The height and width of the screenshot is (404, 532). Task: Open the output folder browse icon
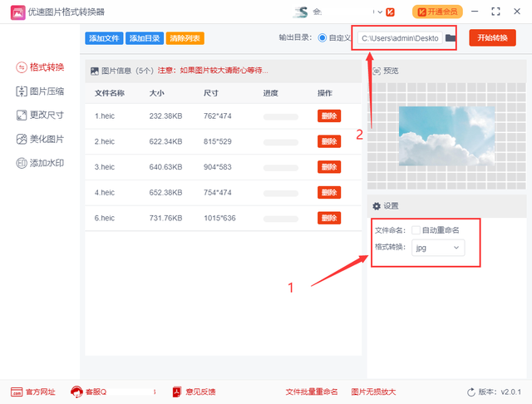[451, 37]
